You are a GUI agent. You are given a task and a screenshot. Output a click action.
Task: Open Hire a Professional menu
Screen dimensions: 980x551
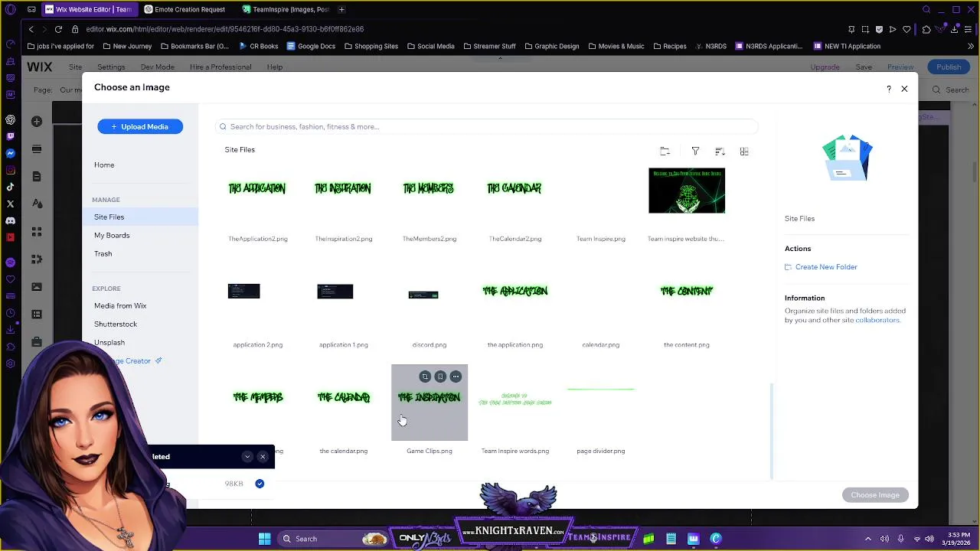click(x=220, y=67)
